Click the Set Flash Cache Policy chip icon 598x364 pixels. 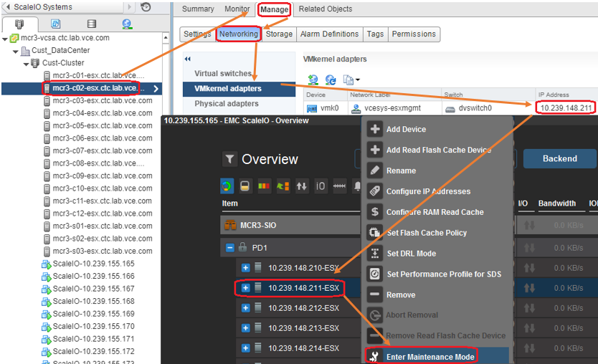tap(375, 232)
